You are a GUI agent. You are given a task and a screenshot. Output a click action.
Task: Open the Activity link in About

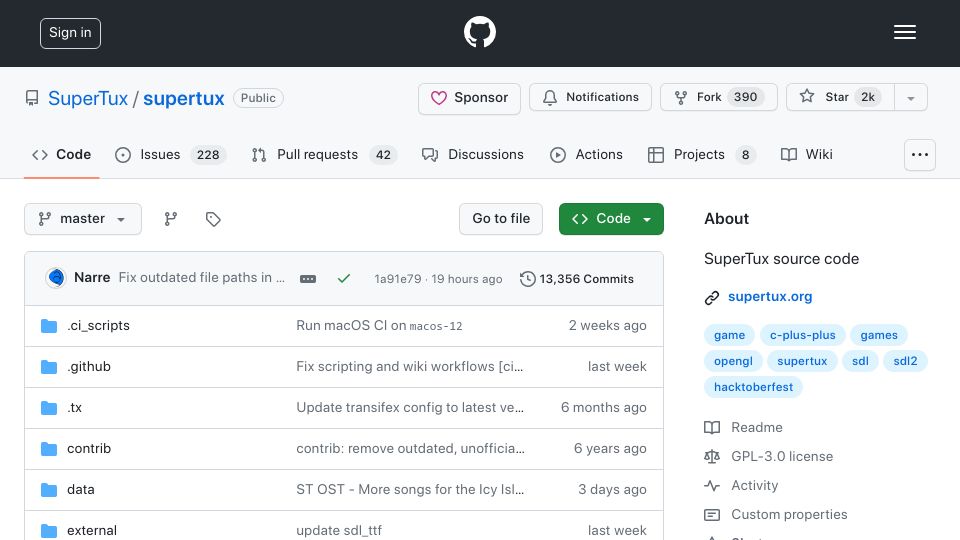[754, 486]
